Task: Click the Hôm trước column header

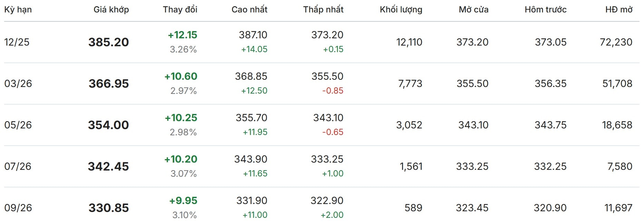Action: click(x=545, y=10)
